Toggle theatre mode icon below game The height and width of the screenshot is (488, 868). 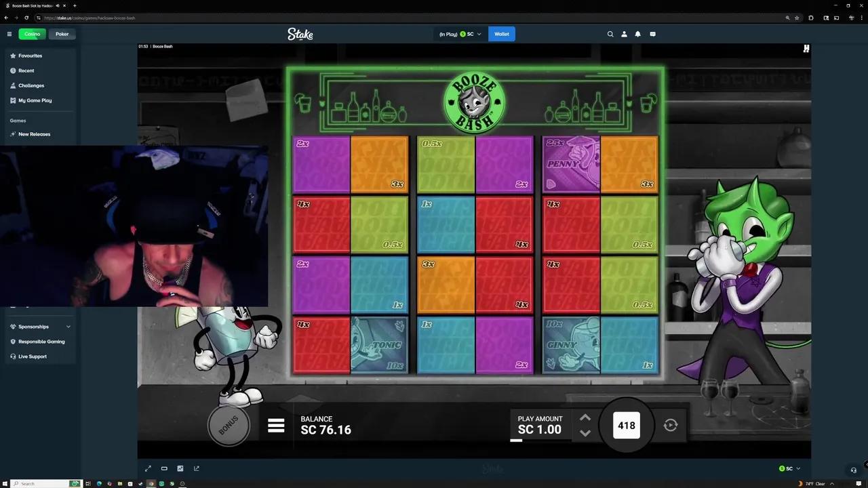click(x=164, y=468)
